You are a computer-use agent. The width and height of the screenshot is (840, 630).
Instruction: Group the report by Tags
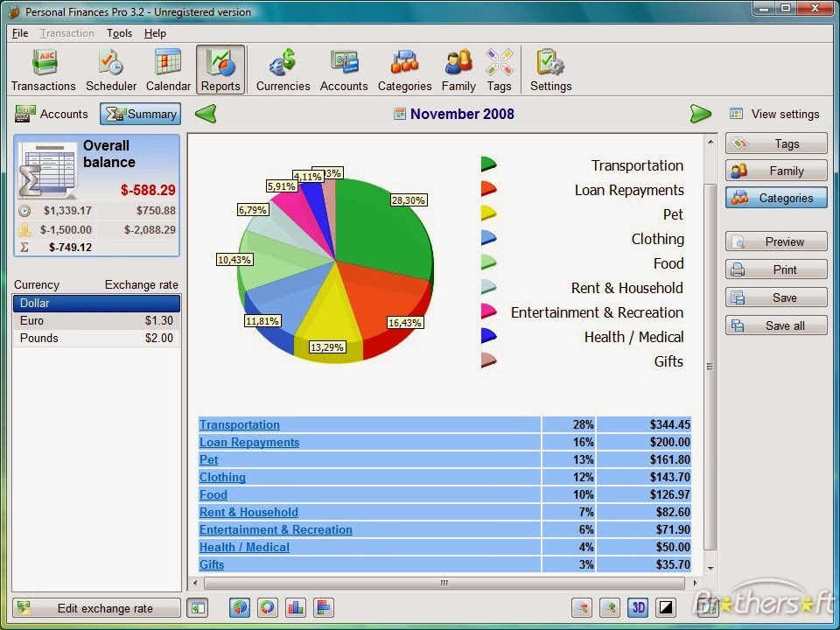pos(776,143)
